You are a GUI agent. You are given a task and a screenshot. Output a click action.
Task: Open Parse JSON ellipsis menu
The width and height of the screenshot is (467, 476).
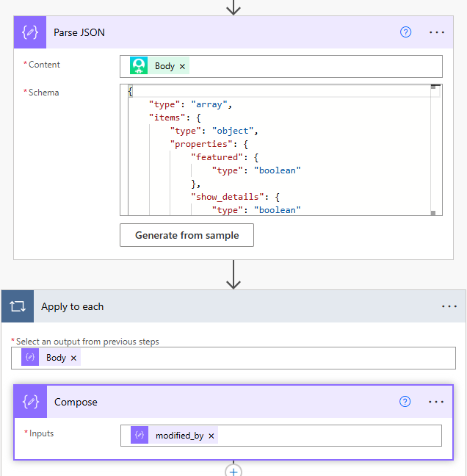point(437,32)
